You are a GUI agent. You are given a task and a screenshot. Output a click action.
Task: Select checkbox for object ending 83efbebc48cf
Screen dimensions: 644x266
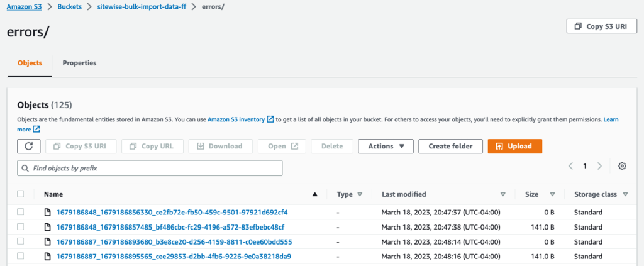(x=21, y=226)
